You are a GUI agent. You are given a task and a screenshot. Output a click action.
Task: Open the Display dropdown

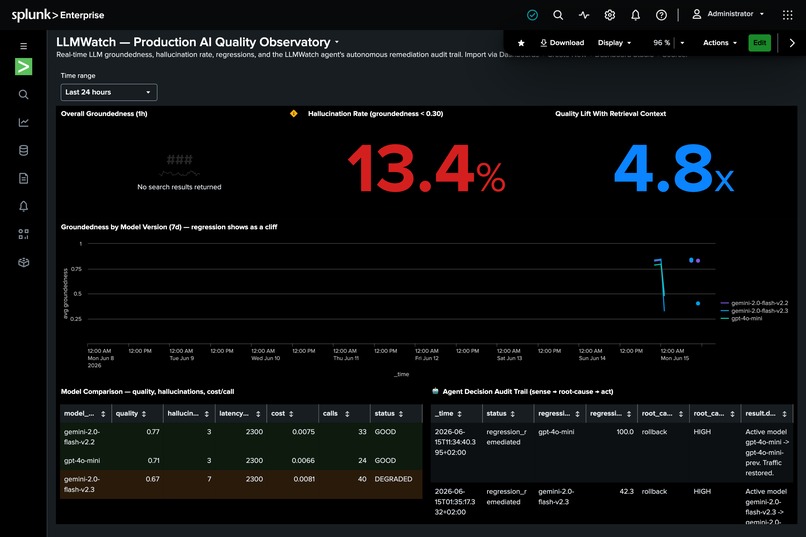[x=614, y=43]
